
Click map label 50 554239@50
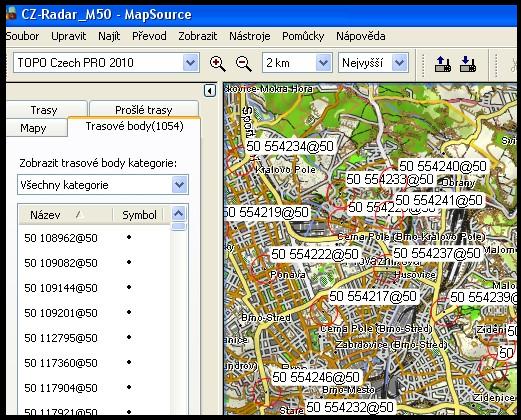pyautogui.click(x=483, y=297)
